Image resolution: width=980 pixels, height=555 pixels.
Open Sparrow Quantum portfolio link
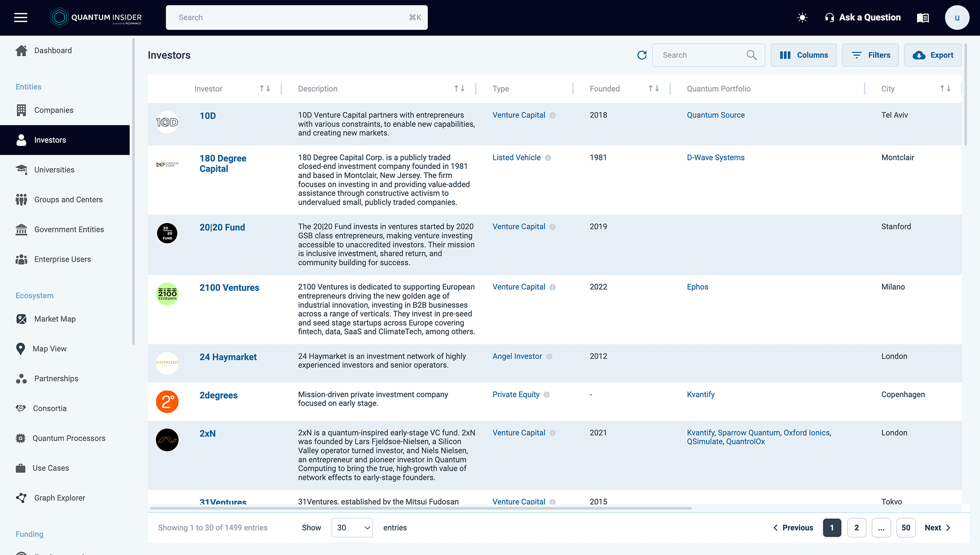click(749, 433)
